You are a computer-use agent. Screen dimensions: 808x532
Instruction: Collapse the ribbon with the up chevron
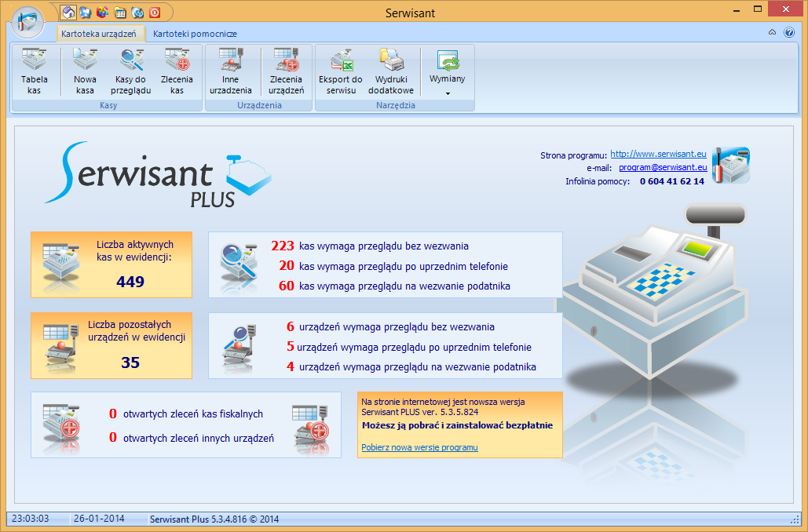click(x=772, y=32)
